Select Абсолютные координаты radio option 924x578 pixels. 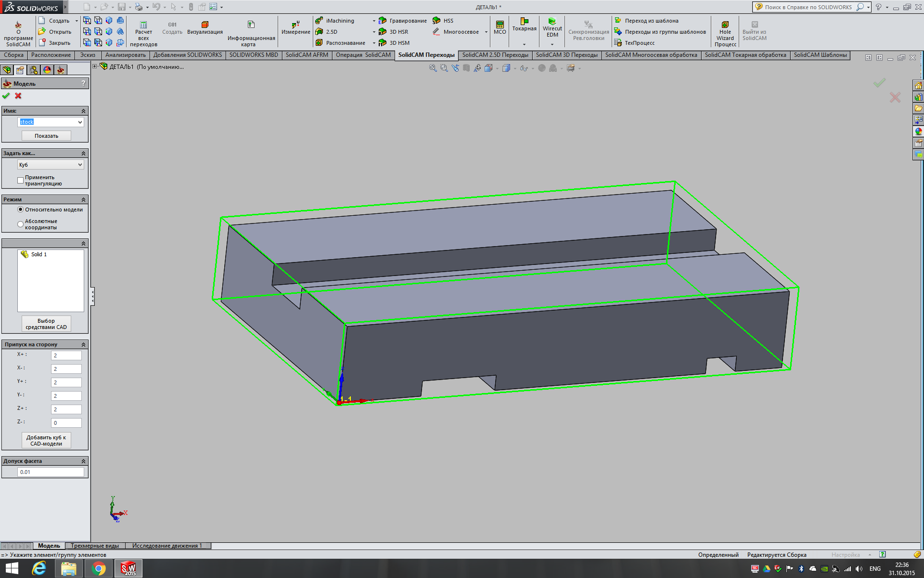(x=21, y=224)
